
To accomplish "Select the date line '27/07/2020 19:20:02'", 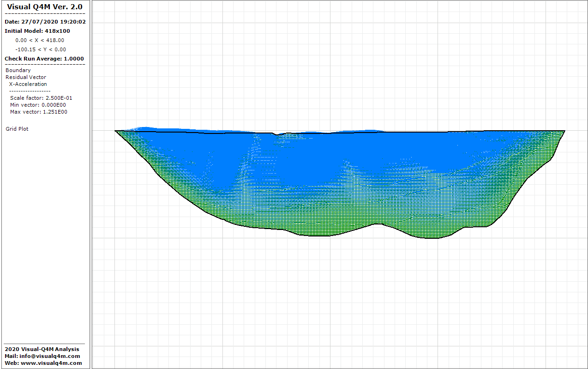I will (x=45, y=22).
